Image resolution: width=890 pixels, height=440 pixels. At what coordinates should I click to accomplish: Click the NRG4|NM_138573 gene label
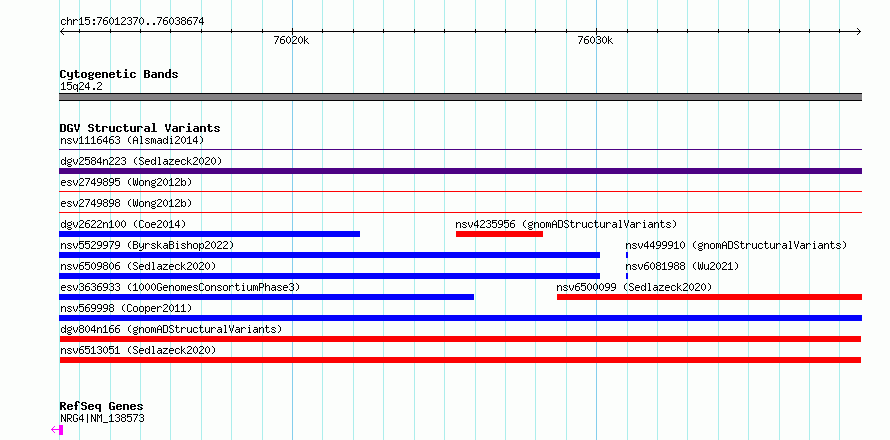coord(102,418)
